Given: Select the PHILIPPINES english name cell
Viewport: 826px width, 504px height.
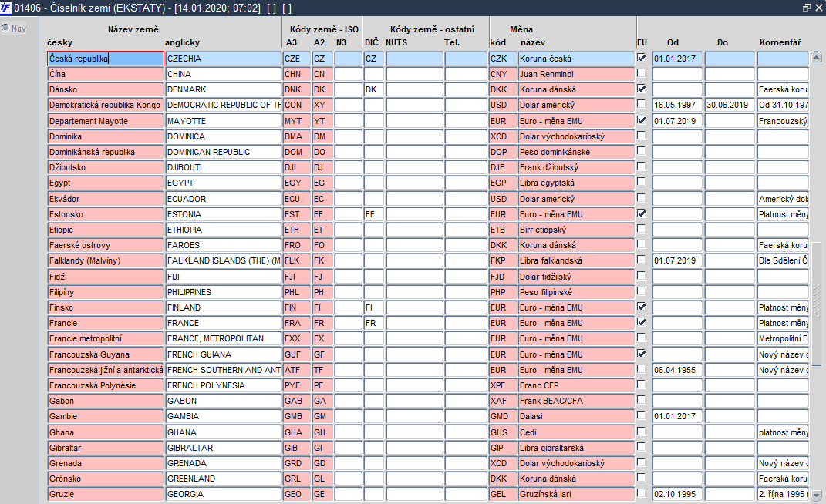Looking at the screenshot, I should pyautogui.click(x=224, y=292).
